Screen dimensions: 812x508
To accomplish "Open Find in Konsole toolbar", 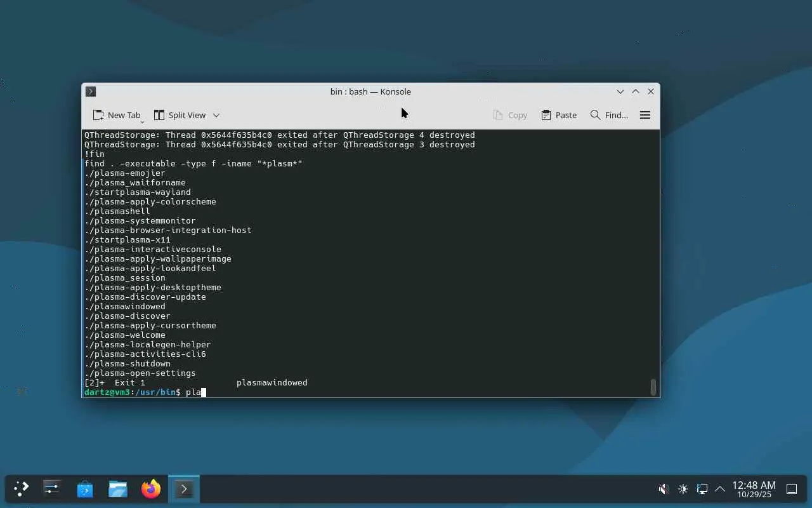I will click(x=609, y=115).
